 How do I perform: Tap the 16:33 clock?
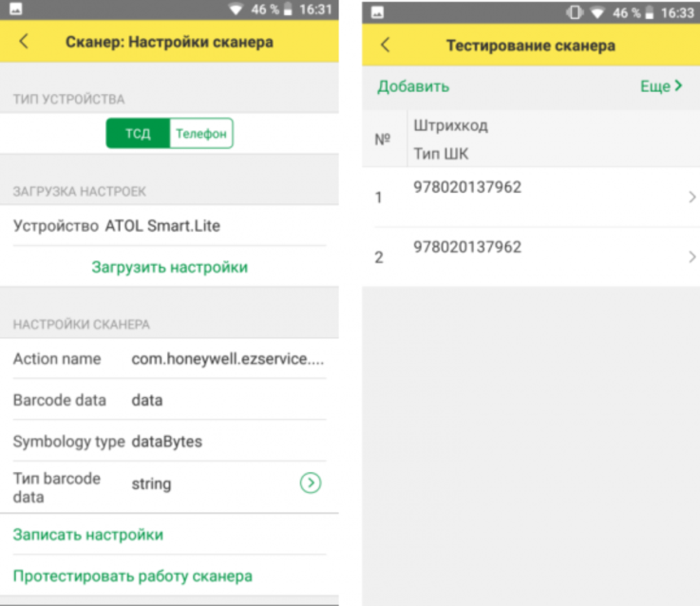(x=677, y=12)
